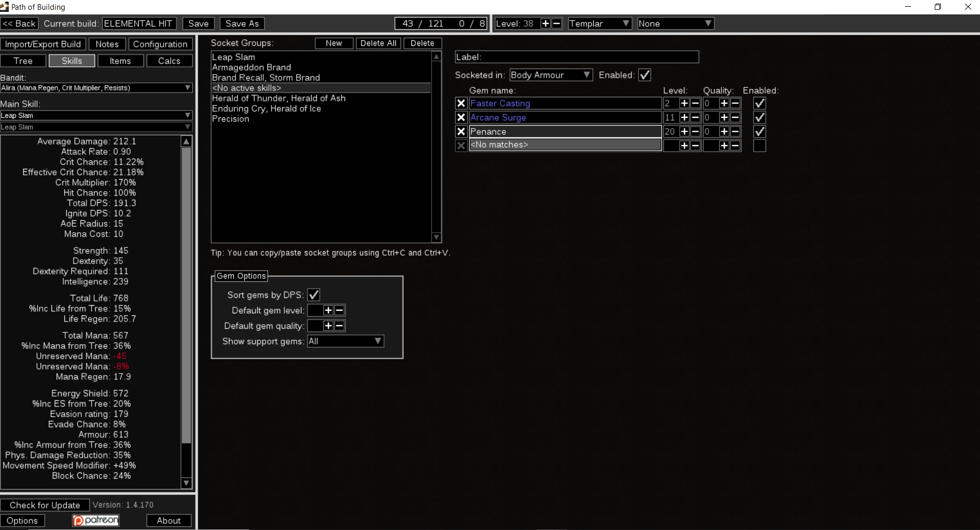This screenshot has width=980, height=530.
Task: Increase the Default gem level value
Action: pyautogui.click(x=327, y=310)
